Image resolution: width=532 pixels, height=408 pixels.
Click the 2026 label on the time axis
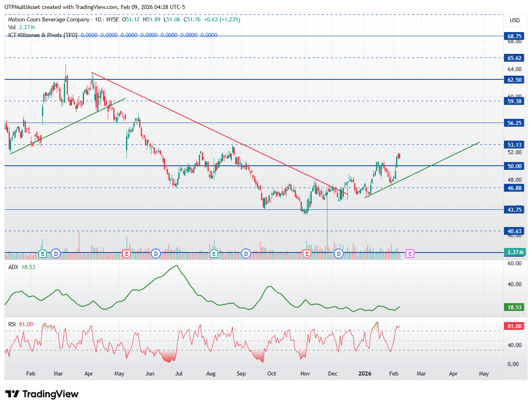pyautogui.click(x=365, y=373)
